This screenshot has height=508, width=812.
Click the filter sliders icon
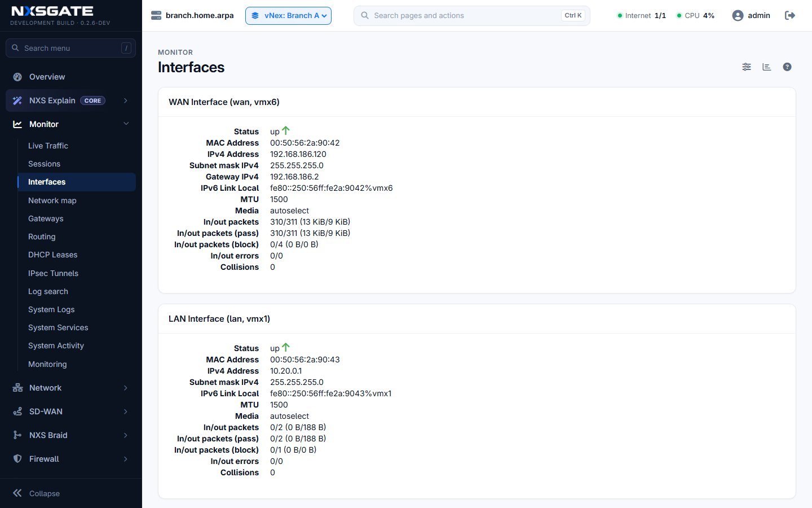click(747, 67)
